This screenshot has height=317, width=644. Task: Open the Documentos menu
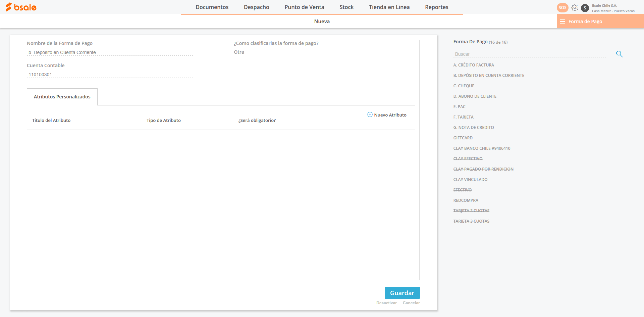212,7
